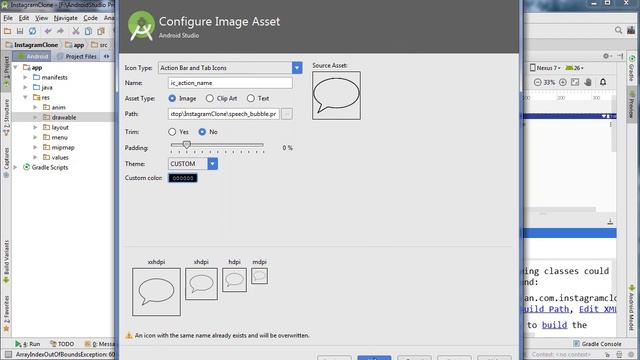This screenshot has width=640, height=360.
Task: Select the drawable folder in tree
Action: pyautogui.click(x=64, y=117)
